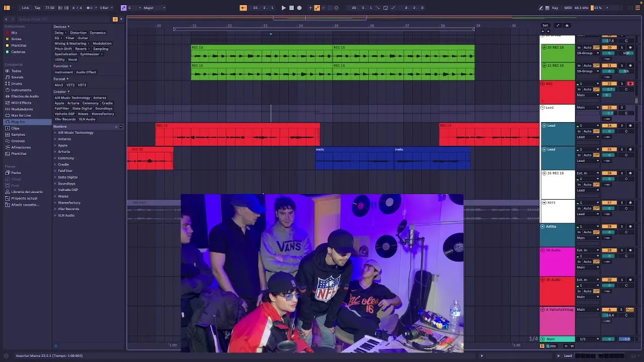Solo the track 25 Lead
This screenshot has height=362, width=644.
[622, 149]
